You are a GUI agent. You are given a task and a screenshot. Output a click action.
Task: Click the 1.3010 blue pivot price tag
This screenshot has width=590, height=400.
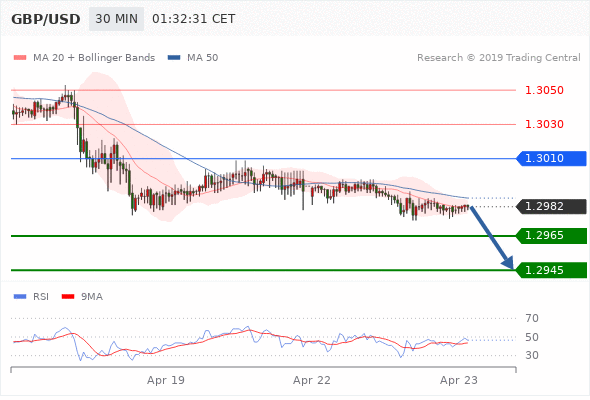pyautogui.click(x=551, y=158)
